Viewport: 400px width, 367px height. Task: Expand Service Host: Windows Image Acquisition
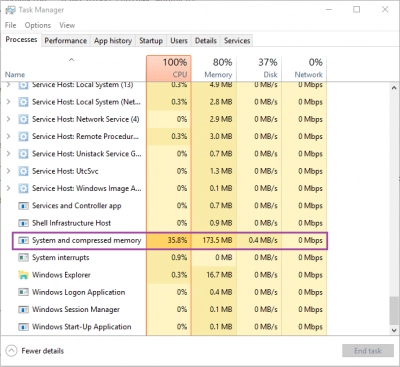[9, 188]
